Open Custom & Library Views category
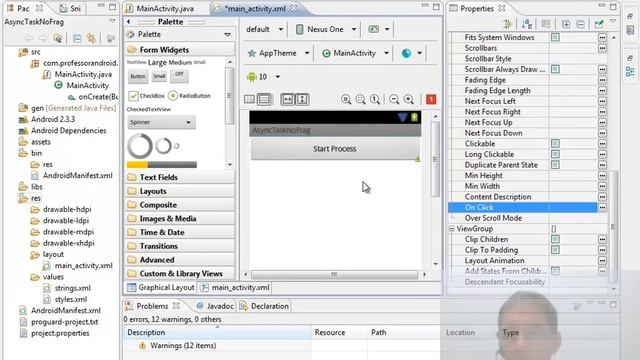Image resolution: width=640 pixels, height=360 pixels. 180,273
